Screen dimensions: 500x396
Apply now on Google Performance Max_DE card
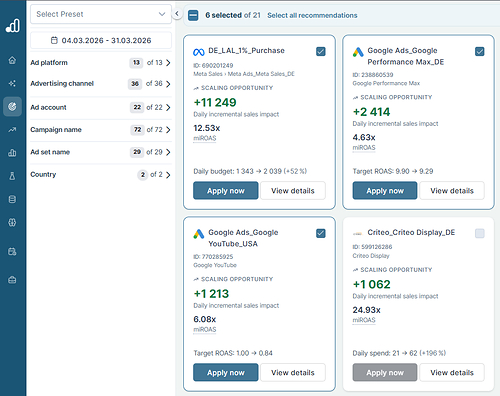point(385,191)
